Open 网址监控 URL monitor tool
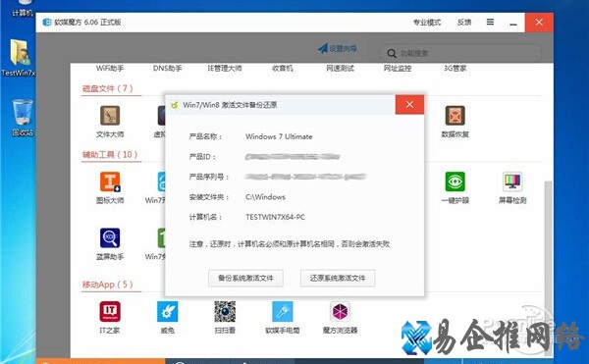This screenshot has width=589, height=364. coord(398,69)
